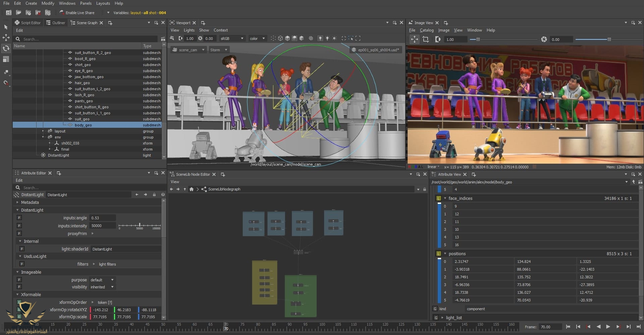Activate the rotate tool in left toolbar
Image resolution: width=644 pixels, height=335 pixels.
point(6,48)
